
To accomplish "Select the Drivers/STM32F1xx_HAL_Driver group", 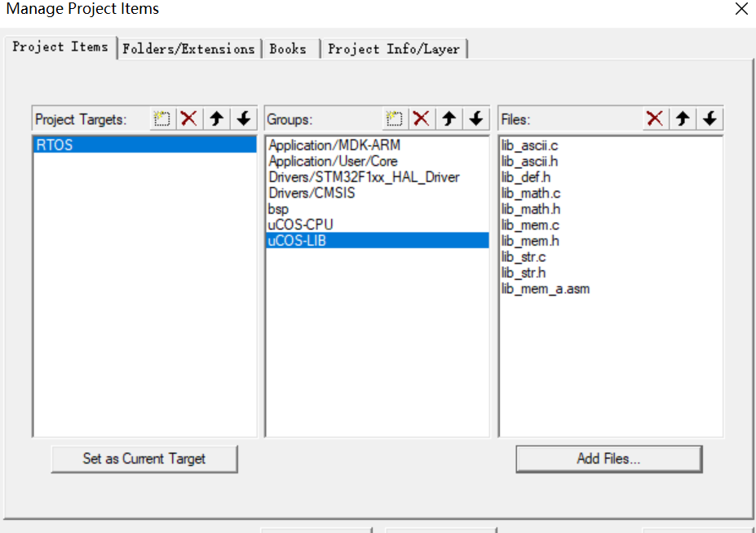I will point(377,177).
